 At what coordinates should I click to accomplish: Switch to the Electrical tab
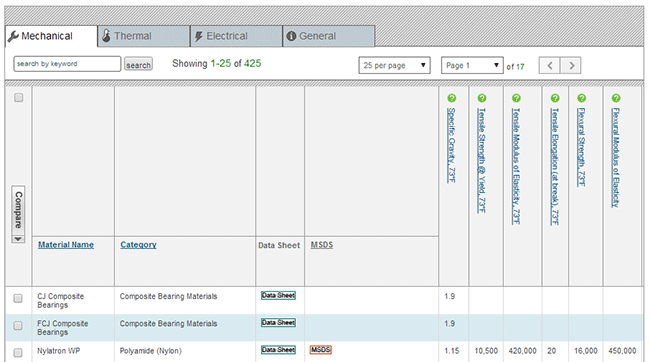236,36
